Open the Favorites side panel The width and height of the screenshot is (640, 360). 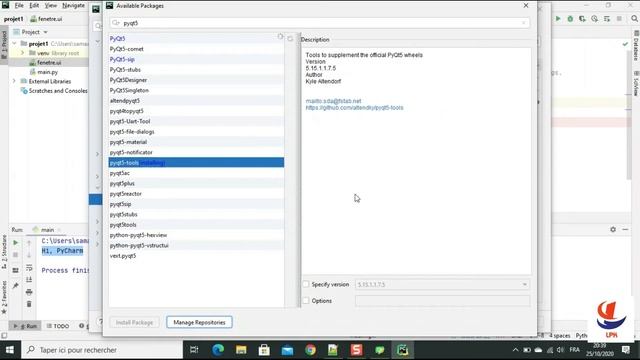(x=4, y=297)
